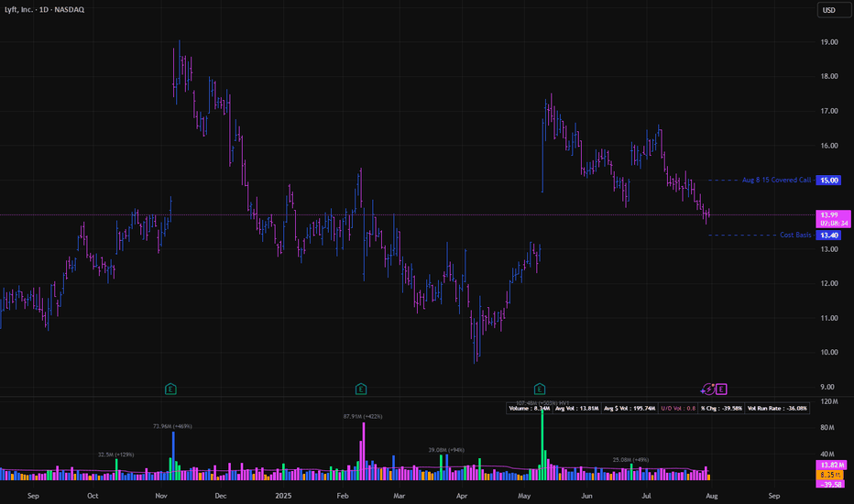The height and width of the screenshot is (504, 854).
Task: Click the 40M volume axis label
Action: (827, 454)
